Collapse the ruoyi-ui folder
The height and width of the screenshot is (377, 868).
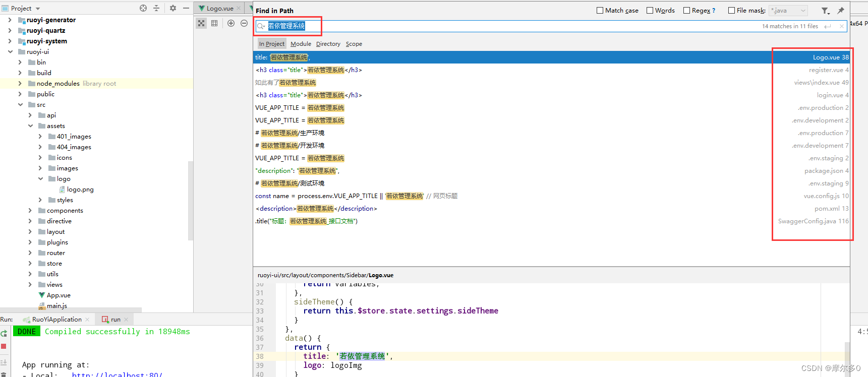click(x=10, y=52)
